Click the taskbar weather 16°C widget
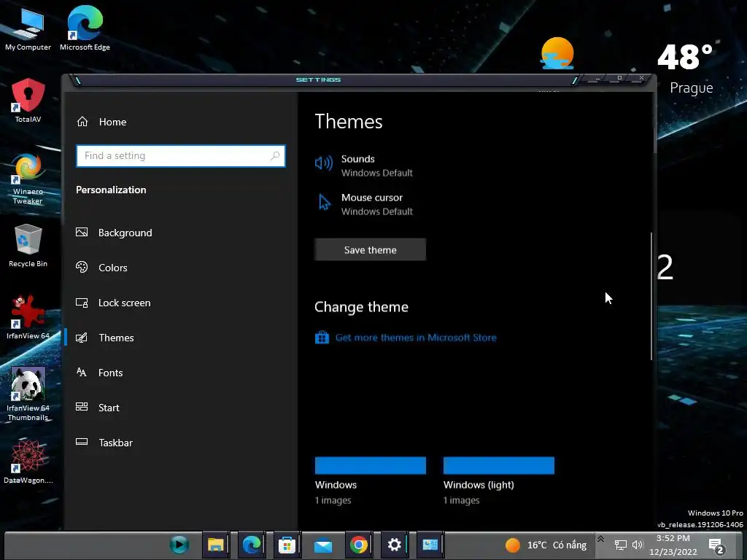Viewport: 747px width, 560px height. [546, 545]
